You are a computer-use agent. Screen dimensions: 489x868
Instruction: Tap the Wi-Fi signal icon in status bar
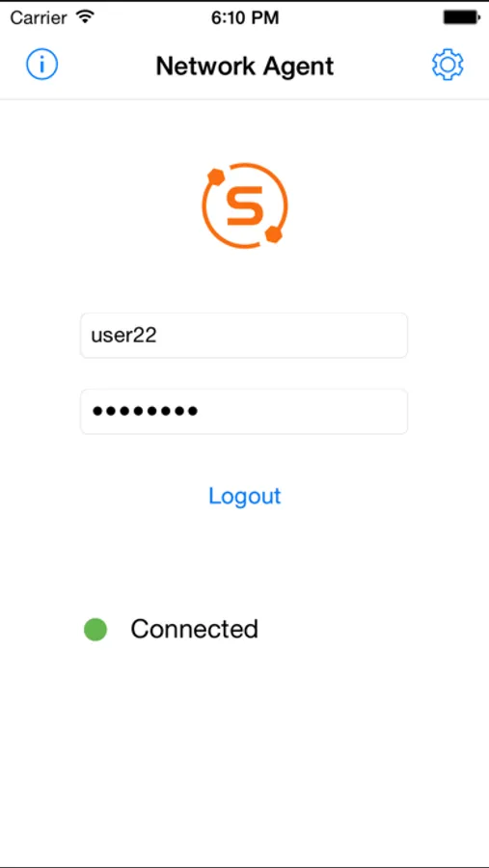coord(85,17)
